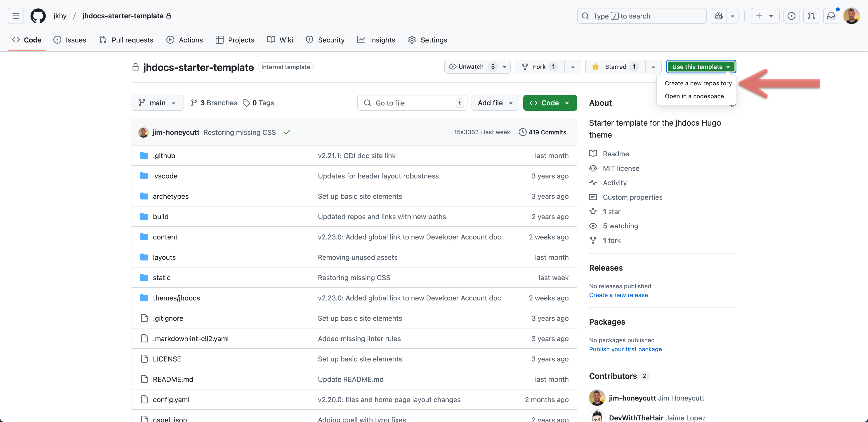Click the Go to file search field
Viewport: 868px width, 422px height.
tap(412, 103)
